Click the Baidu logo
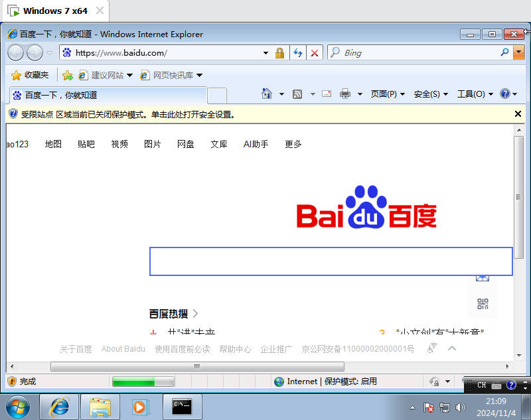531x420 pixels. click(366, 207)
